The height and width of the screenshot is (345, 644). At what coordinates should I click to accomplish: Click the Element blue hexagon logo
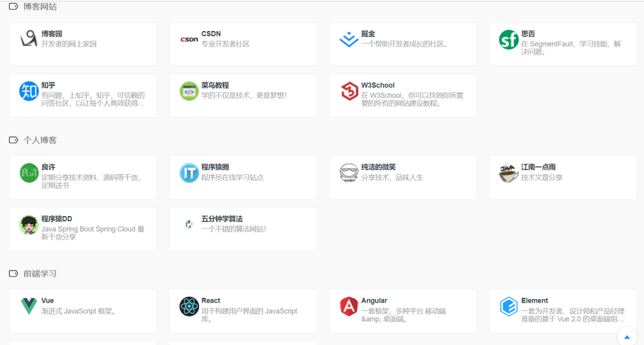click(509, 306)
